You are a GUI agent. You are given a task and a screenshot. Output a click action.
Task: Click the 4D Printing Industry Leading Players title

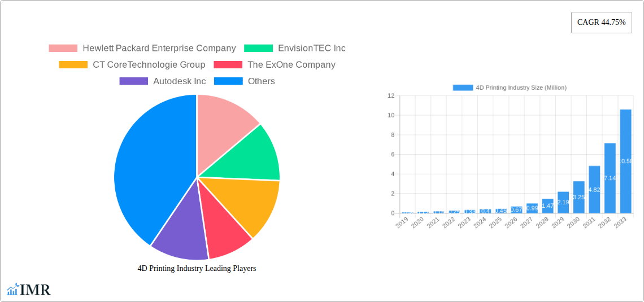[197, 269]
